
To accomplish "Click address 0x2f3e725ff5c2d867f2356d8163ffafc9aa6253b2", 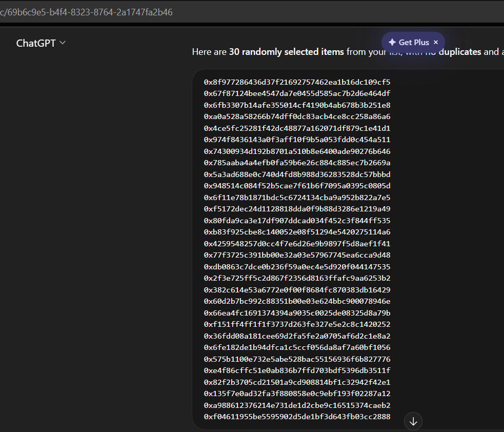I will [297, 278].
